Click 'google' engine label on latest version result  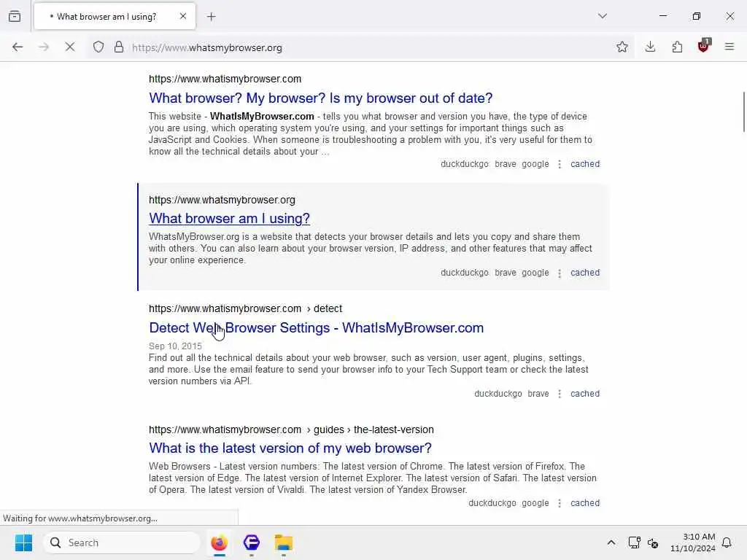(x=535, y=503)
